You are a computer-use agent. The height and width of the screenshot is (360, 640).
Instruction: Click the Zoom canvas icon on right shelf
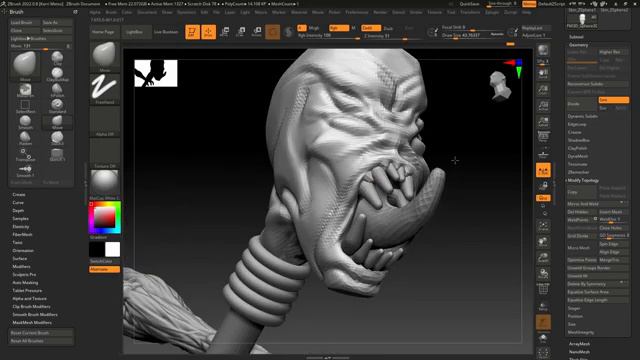coord(543,90)
